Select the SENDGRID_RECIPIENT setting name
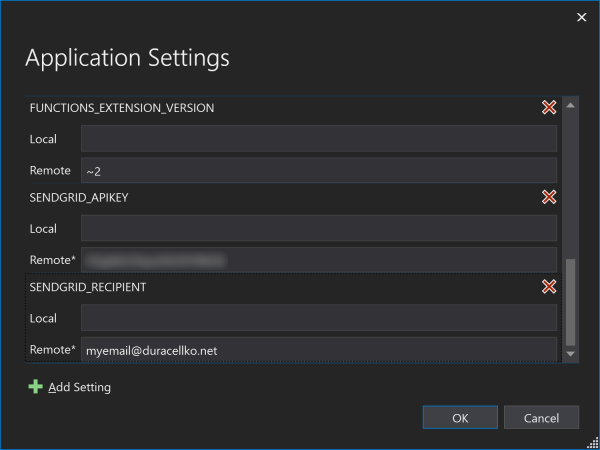 click(x=88, y=287)
